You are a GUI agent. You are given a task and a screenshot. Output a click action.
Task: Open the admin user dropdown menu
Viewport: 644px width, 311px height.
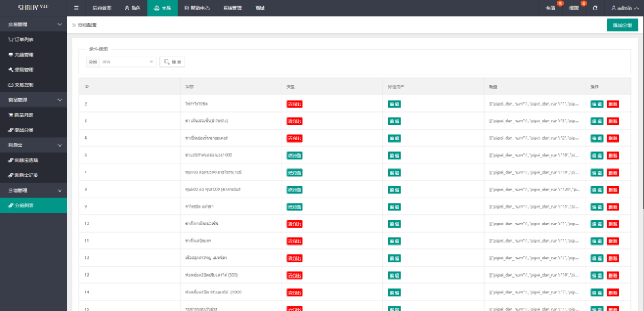coord(625,8)
